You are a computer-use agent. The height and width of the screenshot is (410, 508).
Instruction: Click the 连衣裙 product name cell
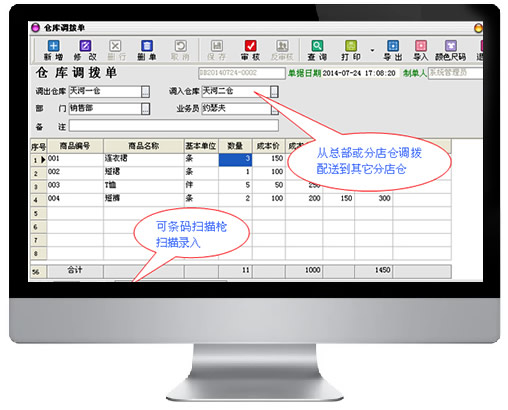pyautogui.click(x=144, y=159)
